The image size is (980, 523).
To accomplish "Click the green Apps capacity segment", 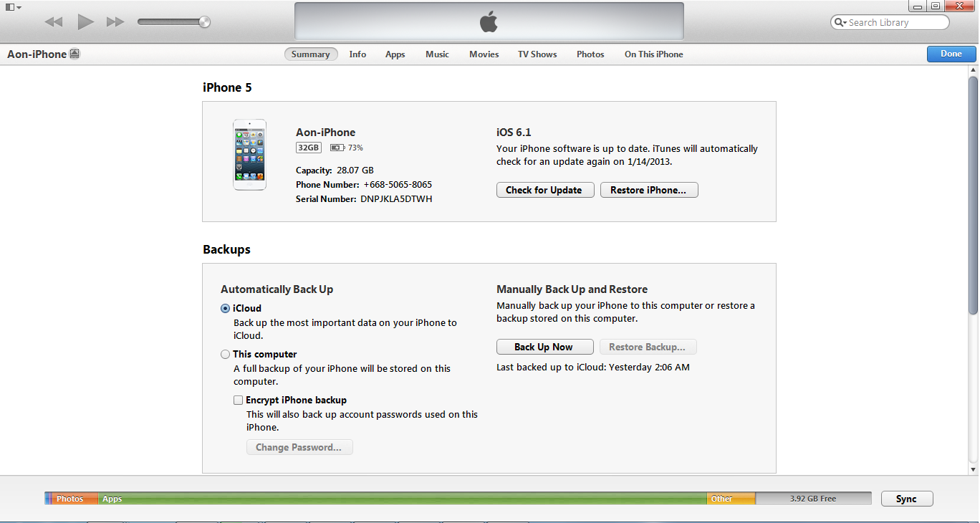I will coord(403,499).
